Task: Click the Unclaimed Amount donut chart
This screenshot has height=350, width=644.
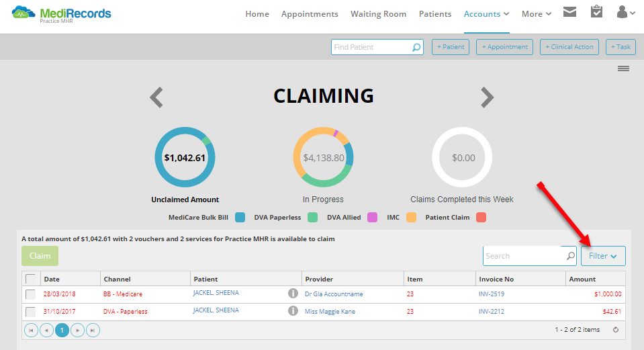Action: pos(185,157)
